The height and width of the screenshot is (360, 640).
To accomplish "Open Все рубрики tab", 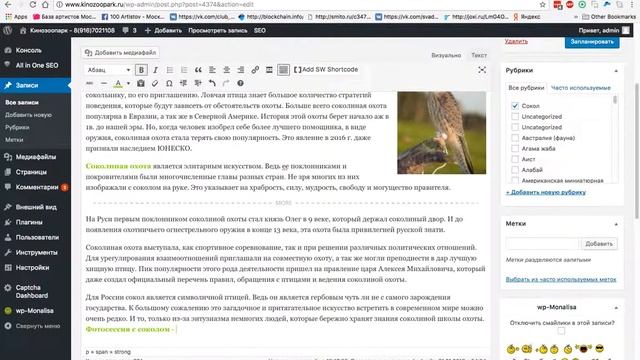I will [x=526, y=88].
